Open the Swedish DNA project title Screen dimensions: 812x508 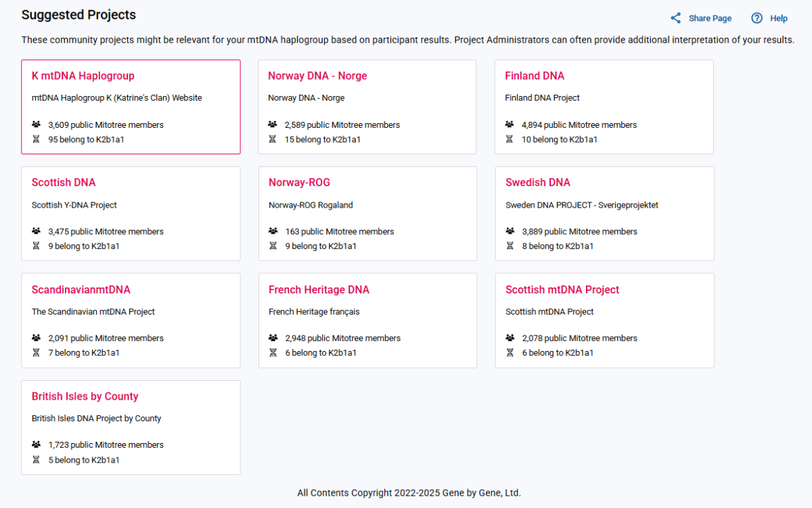tap(538, 183)
